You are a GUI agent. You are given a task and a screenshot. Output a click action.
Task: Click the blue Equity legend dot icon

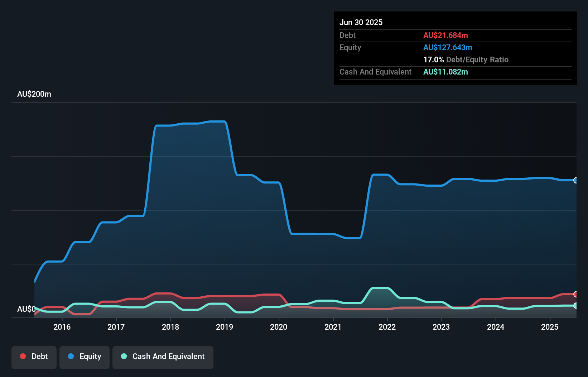[x=71, y=356]
